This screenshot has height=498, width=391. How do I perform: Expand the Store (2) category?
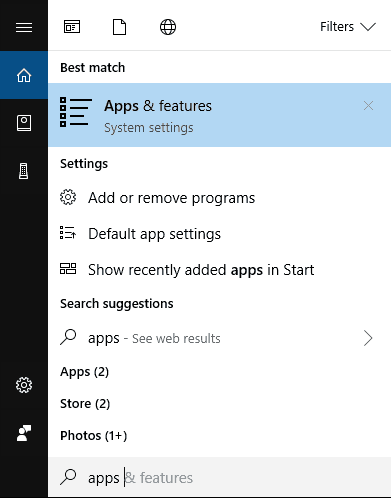[85, 404]
